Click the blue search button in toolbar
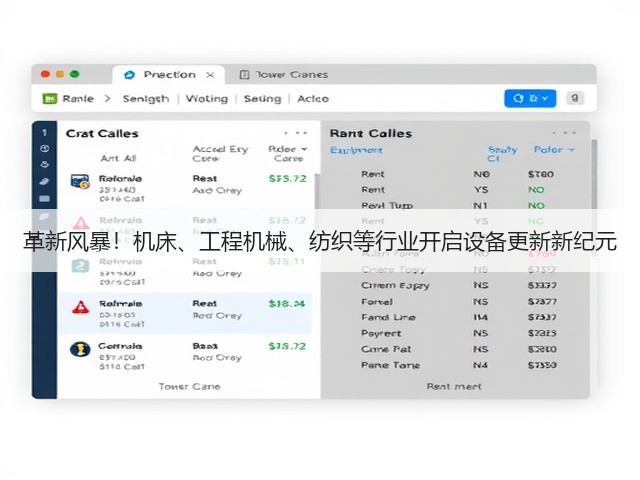 [x=530, y=98]
